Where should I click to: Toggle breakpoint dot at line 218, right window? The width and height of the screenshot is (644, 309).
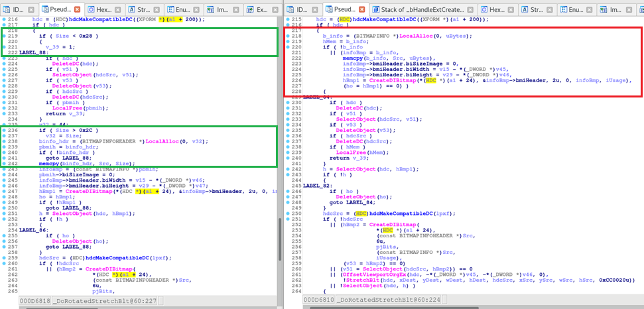pyautogui.click(x=287, y=36)
